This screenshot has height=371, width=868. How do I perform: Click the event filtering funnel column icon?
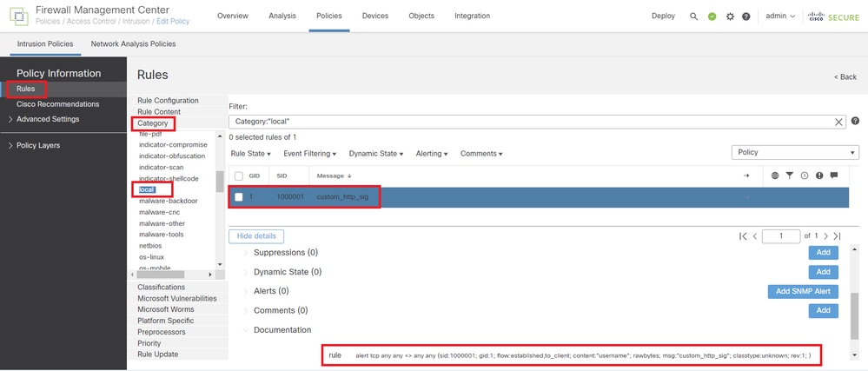point(790,176)
